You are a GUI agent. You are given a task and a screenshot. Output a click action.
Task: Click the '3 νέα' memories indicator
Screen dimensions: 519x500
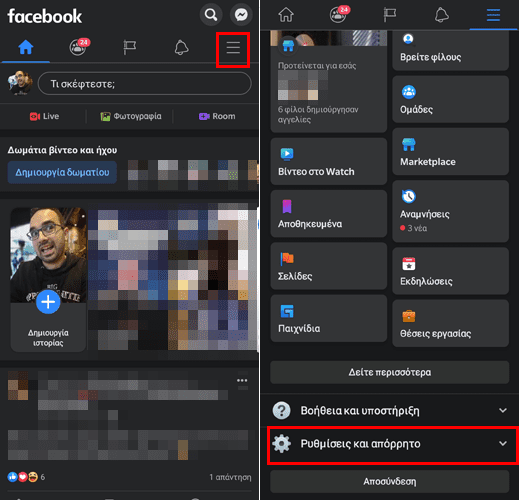coord(414,228)
